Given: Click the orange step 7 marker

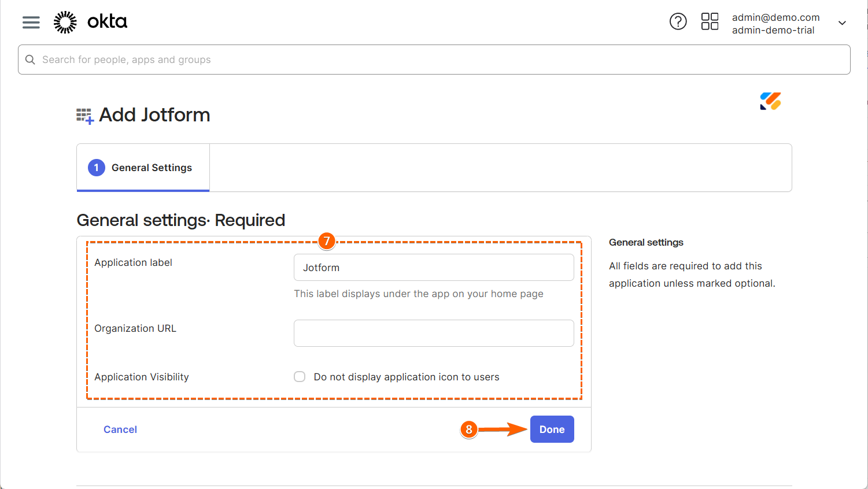Looking at the screenshot, I should point(327,240).
